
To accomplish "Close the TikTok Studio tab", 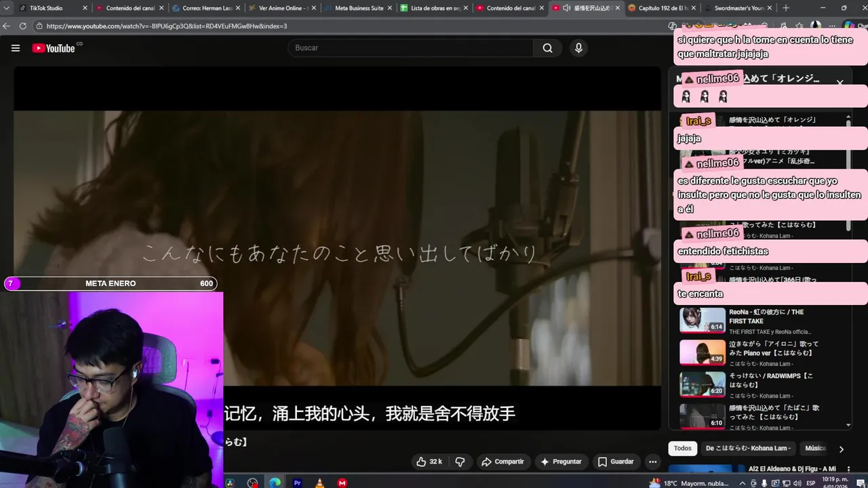I will (85, 8).
